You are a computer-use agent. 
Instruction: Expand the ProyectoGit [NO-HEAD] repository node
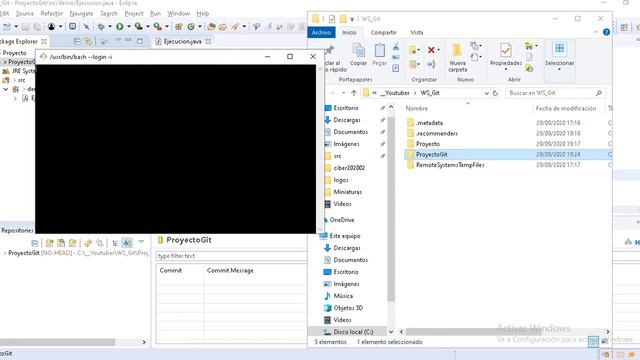[4, 253]
